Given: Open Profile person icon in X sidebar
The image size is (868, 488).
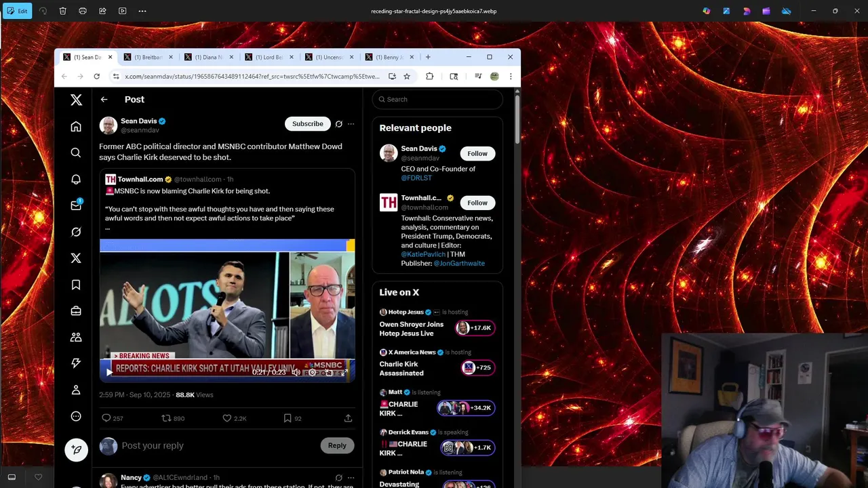Looking at the screenshot, I should coord(76,390).
